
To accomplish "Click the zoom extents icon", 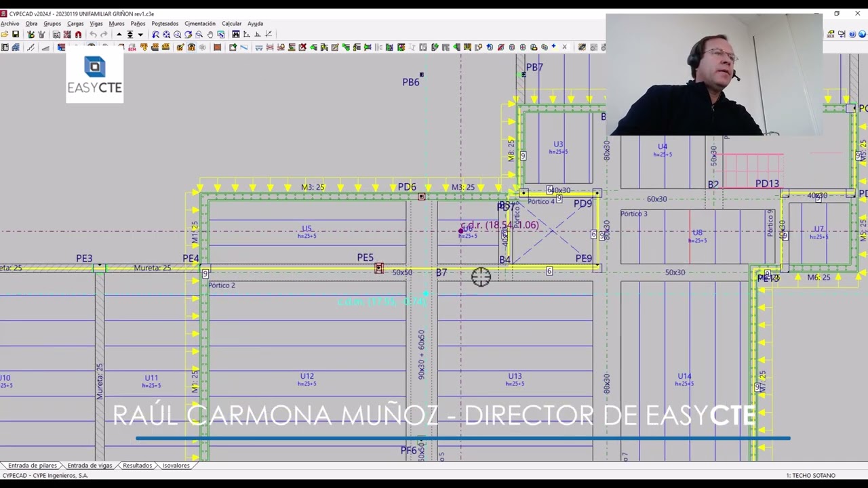I will (x=166, y=35).
